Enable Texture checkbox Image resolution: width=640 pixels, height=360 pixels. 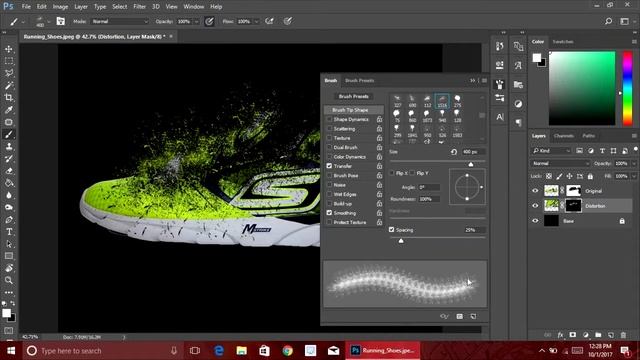click(x=329, y=138)
